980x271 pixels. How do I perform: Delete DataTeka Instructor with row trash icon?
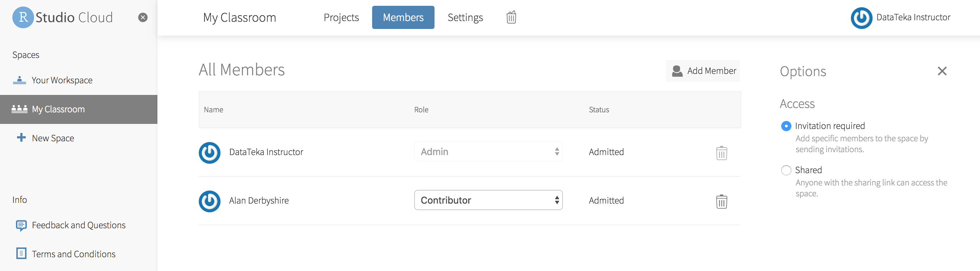click(721, 153)
